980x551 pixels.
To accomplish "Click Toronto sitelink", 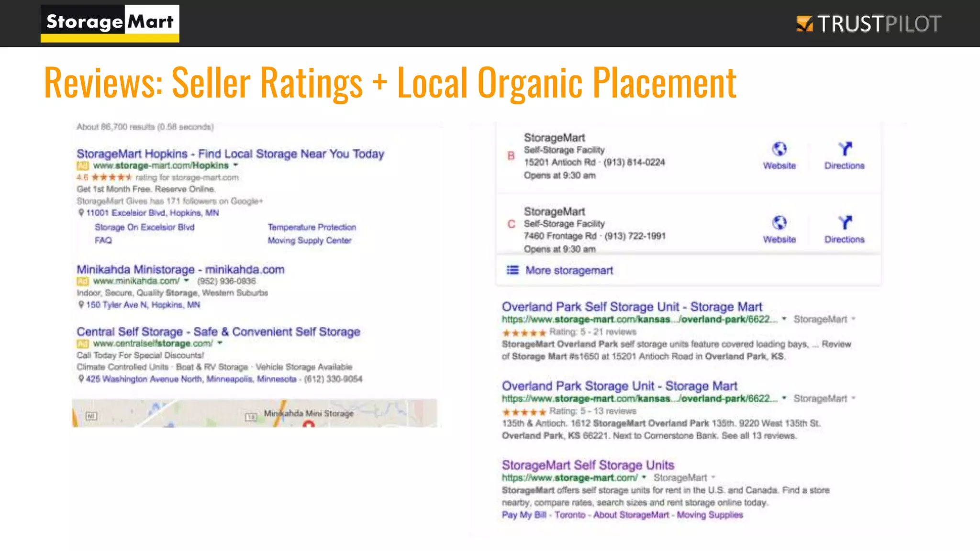I will pos(569,515).
